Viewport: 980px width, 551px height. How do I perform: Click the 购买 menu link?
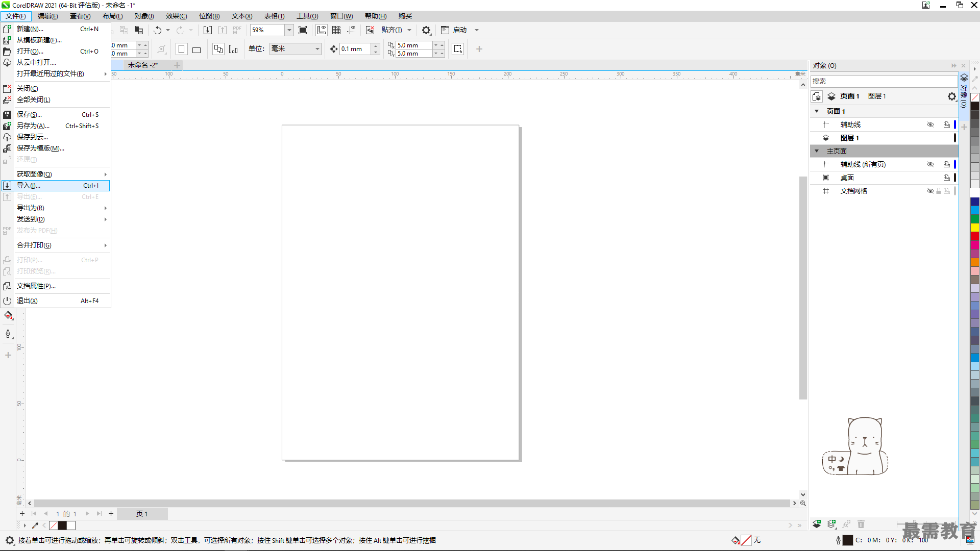(405, 16)
